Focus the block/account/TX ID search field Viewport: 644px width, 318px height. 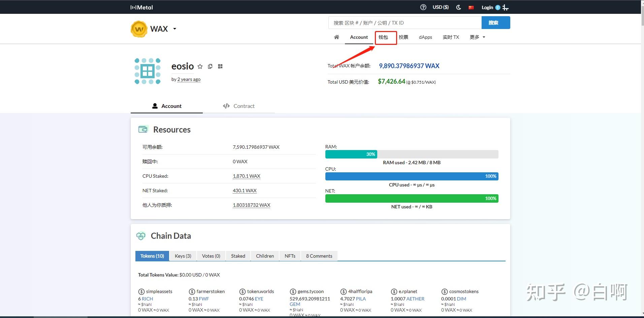(x=405, y=23)
